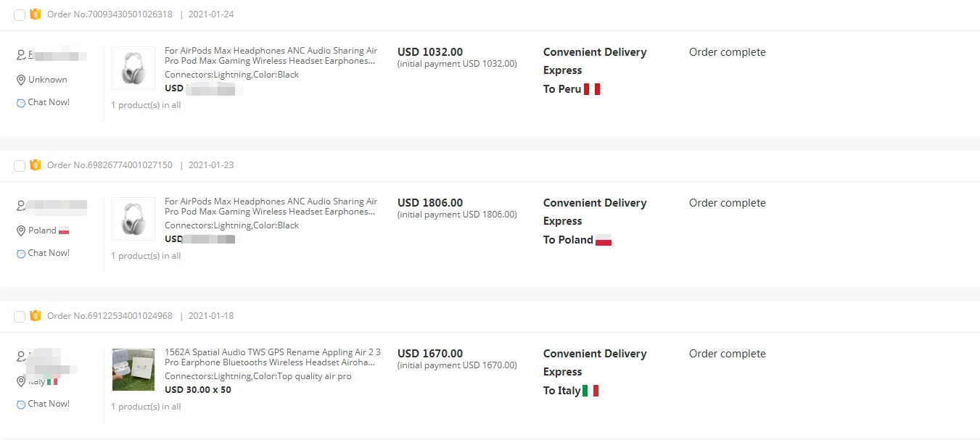
Task: Click Chat Now icon for Poland order
Action: pyautogui.click(x=21, y=254)
